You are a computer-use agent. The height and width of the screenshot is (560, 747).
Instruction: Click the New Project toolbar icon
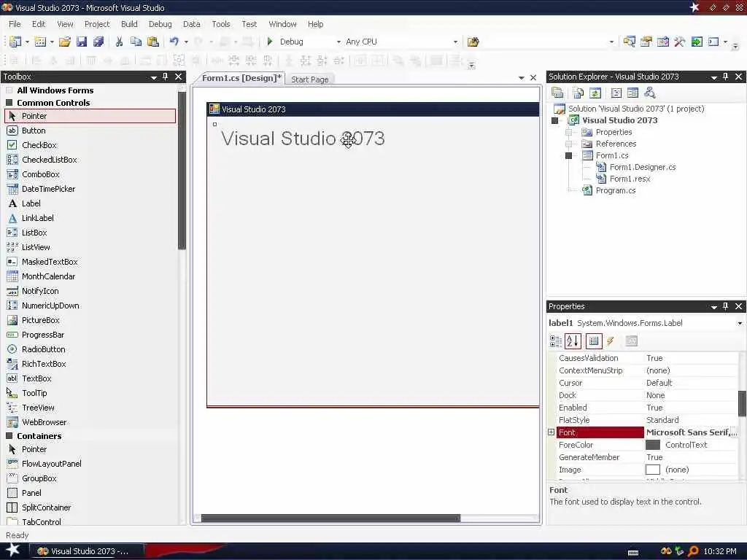pyautogui.click(x=15, y=42)
